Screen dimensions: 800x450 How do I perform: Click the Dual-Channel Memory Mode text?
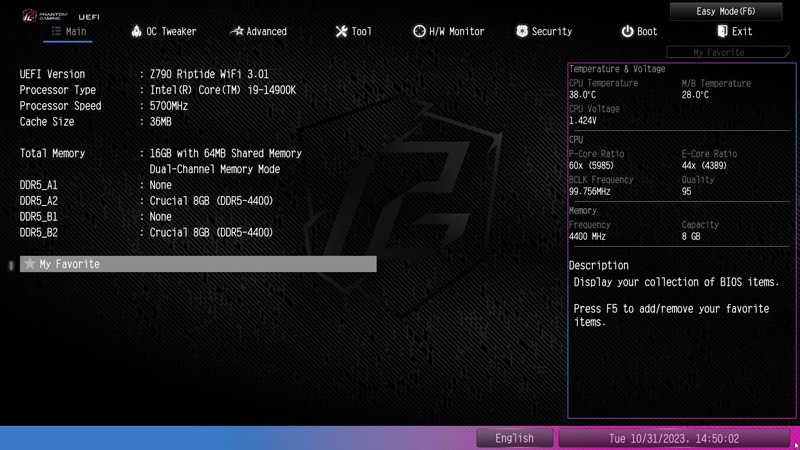point(214,169)
